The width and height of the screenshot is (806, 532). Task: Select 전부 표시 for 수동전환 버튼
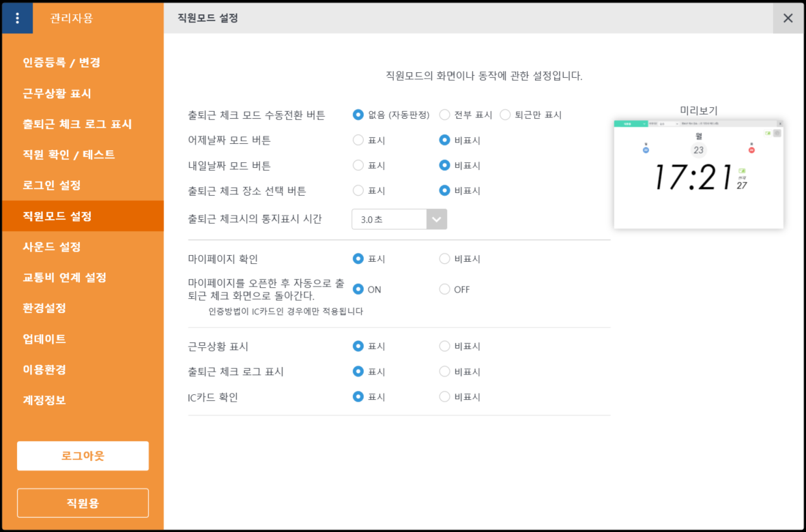click(445, 115)
